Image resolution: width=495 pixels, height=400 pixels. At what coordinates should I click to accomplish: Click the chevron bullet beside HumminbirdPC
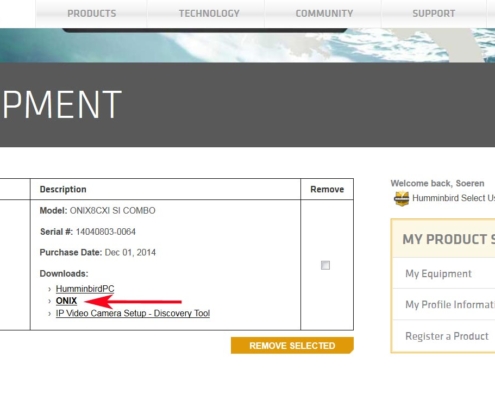[49, 289]
